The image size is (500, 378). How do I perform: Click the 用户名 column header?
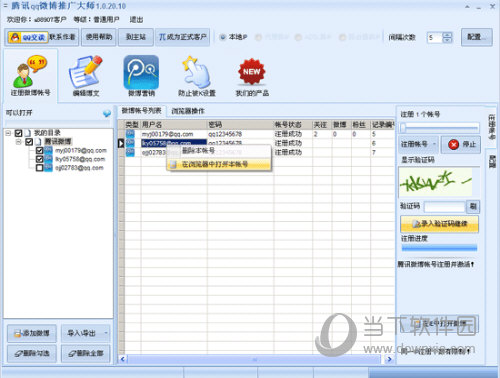coord(174,125)
